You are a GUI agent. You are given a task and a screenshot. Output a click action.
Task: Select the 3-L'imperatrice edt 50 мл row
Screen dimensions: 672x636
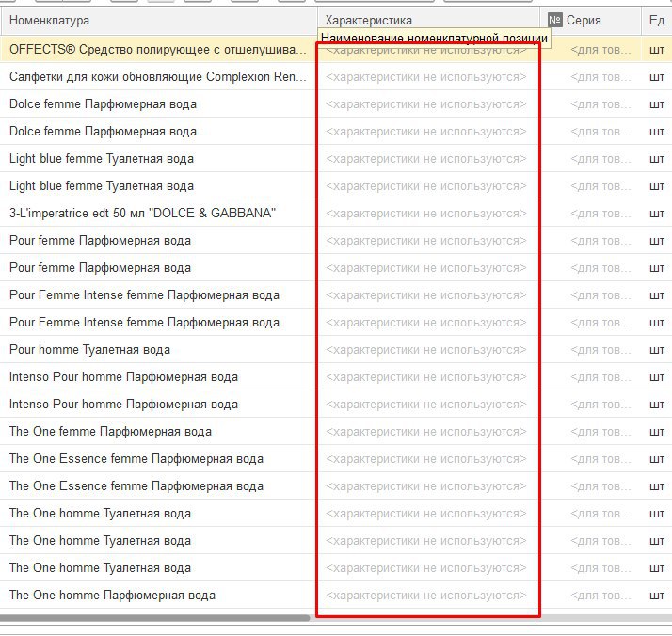336,214
